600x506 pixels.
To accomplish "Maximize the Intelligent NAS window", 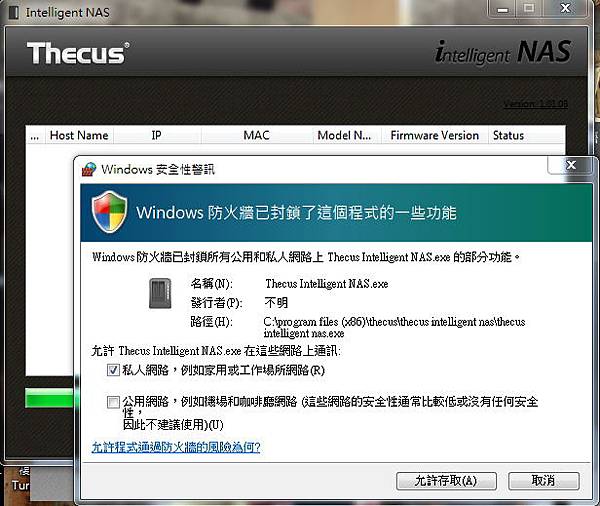I will pos(529,8).
